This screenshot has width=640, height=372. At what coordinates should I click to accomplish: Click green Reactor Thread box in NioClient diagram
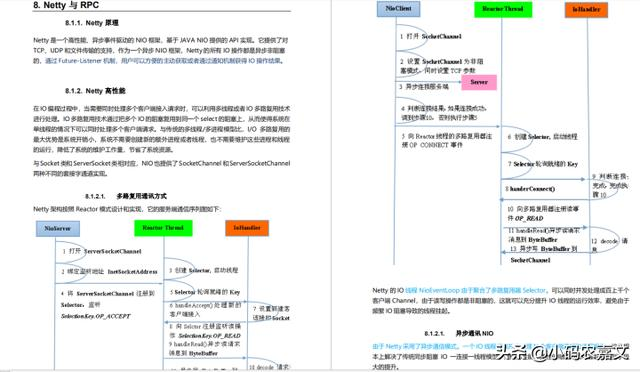point(503,9)
